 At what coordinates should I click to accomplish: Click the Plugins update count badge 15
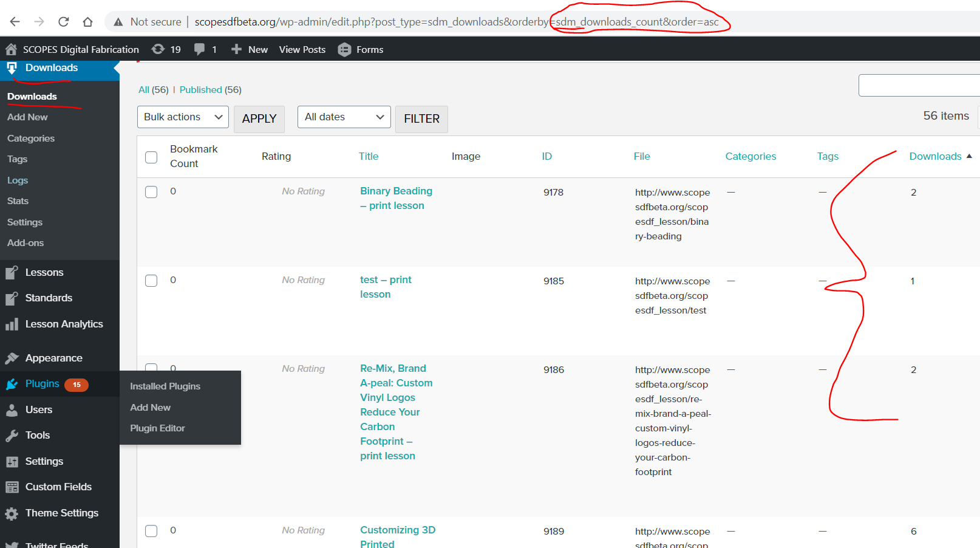click(x=77, y=385)
